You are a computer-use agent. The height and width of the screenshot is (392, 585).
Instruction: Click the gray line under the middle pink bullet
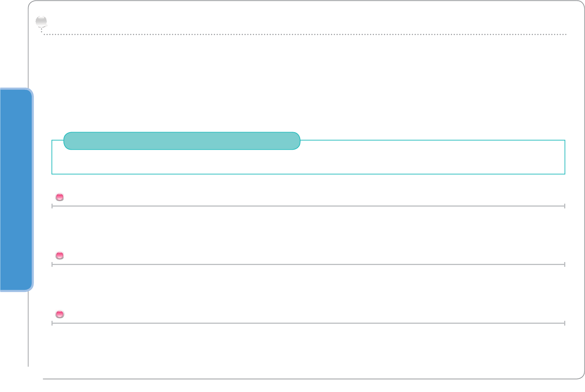308,264
